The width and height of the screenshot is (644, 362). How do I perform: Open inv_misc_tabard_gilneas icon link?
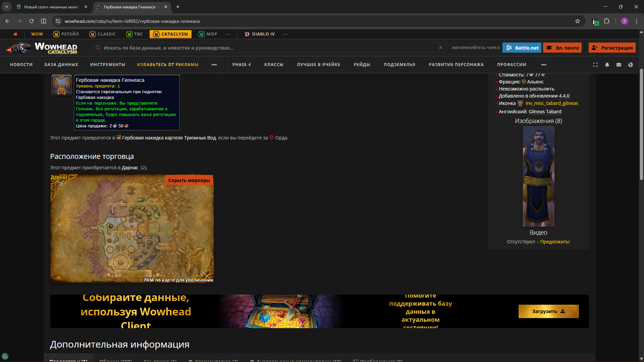pos(552,103)
